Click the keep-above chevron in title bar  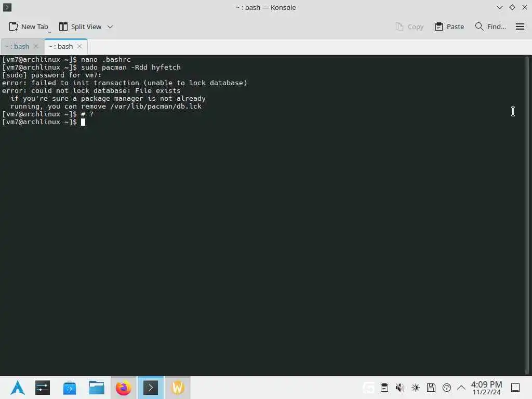499,7
